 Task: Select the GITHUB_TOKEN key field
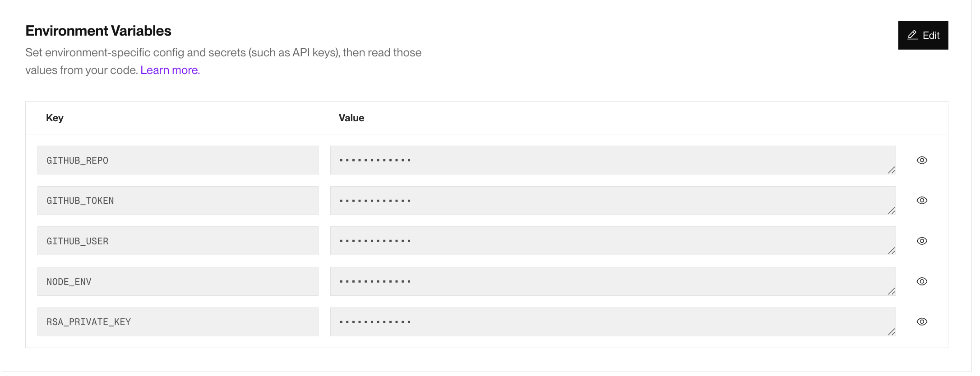point(178,201)
